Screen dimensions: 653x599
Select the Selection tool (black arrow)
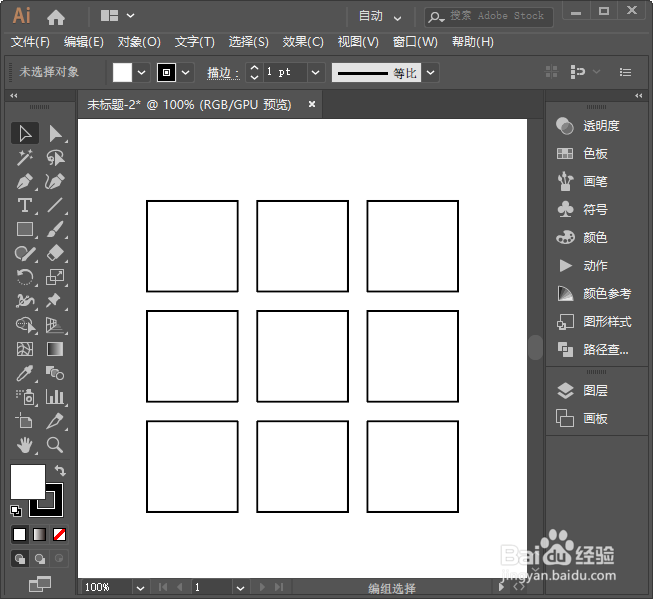pyautogui.click(x=25, y=134)
